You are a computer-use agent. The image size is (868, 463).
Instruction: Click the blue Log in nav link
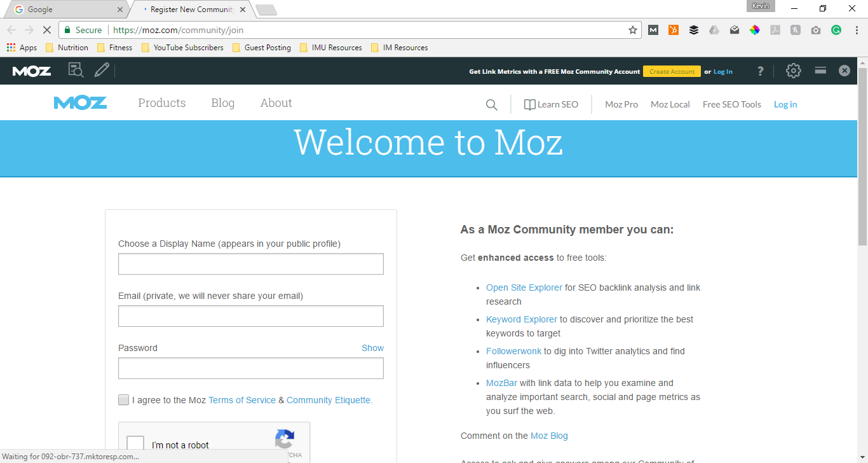(x=785, y=104)
